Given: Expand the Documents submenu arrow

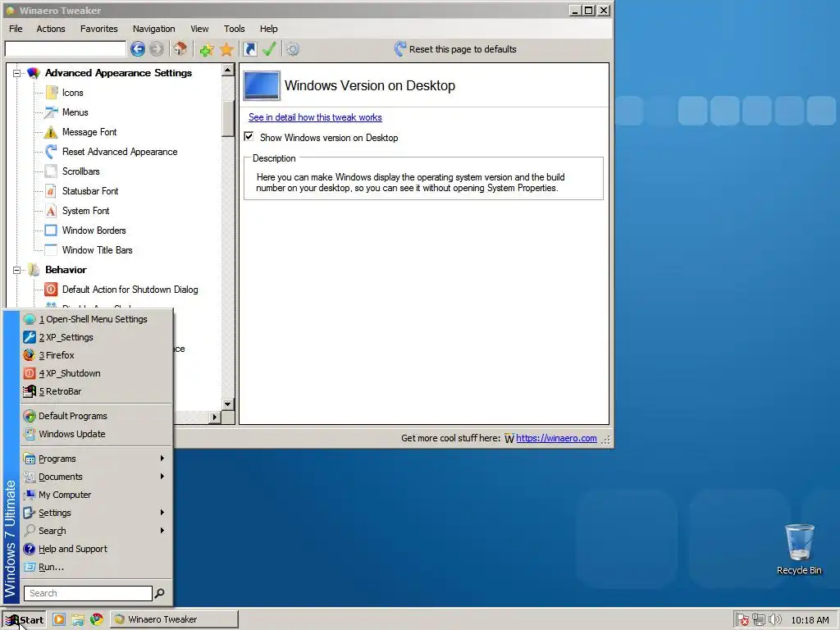Looking at the screenshot, I should [162, 477].
